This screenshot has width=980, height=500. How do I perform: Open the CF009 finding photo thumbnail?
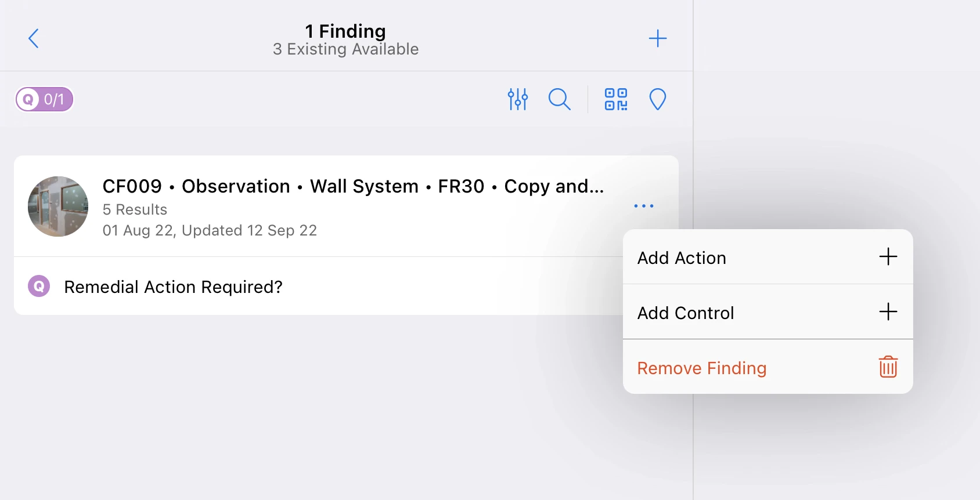(x=58, y=206)
